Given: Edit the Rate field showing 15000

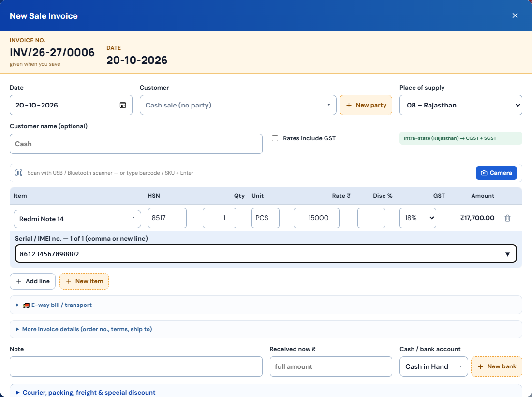Looking at the screenshot, I should (x=316, y=218).
